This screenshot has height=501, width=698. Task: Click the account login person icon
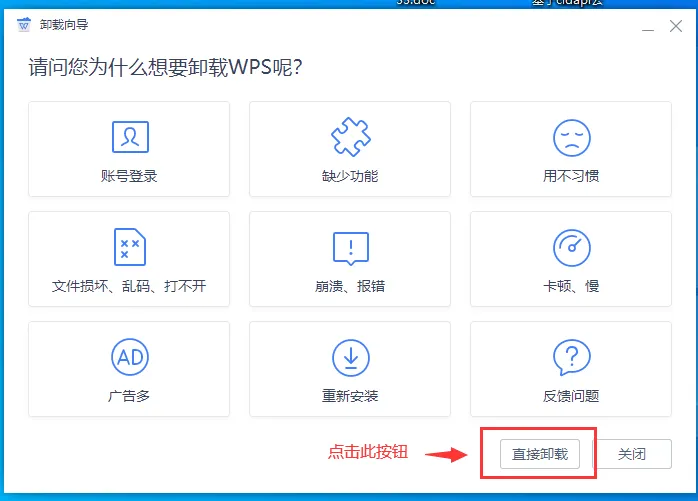coord(130,137)
